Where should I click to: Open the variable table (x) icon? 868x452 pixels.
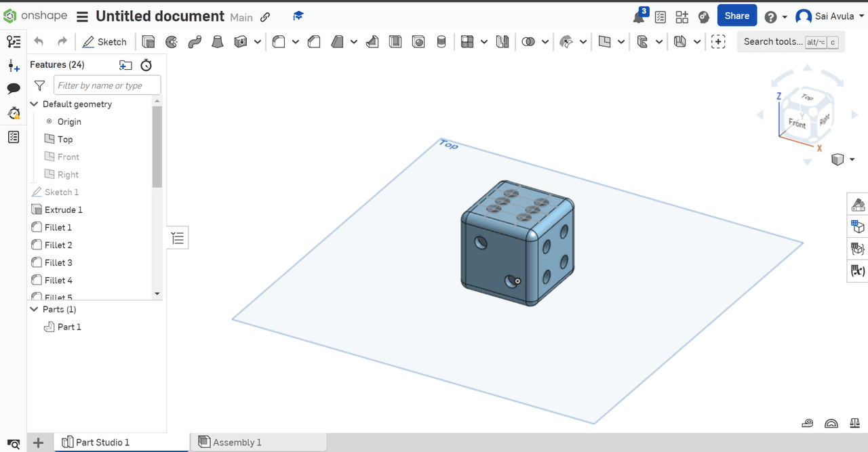tap(858, 270)
